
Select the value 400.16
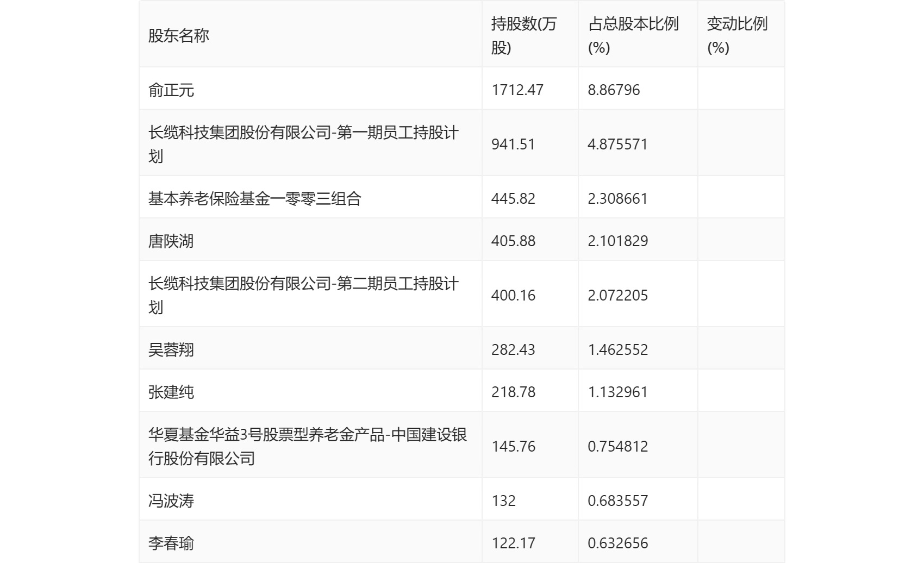pyautogui.click(x=513, y=296)
